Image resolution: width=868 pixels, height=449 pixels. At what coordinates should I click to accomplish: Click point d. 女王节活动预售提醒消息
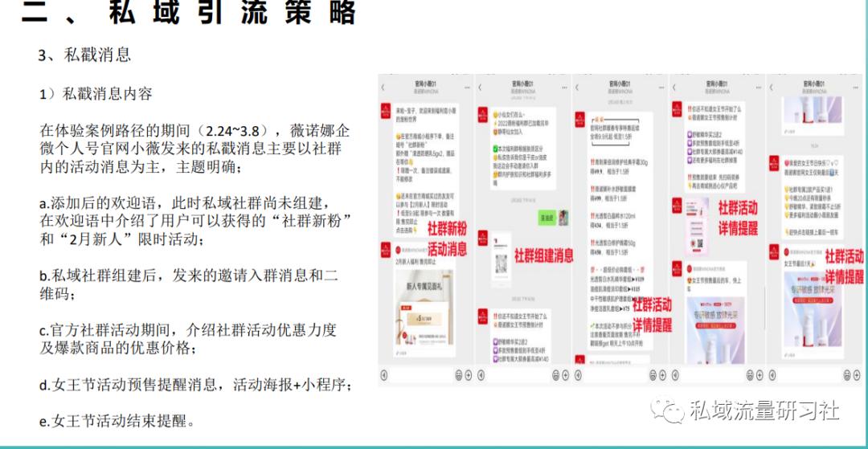(195, 384)
